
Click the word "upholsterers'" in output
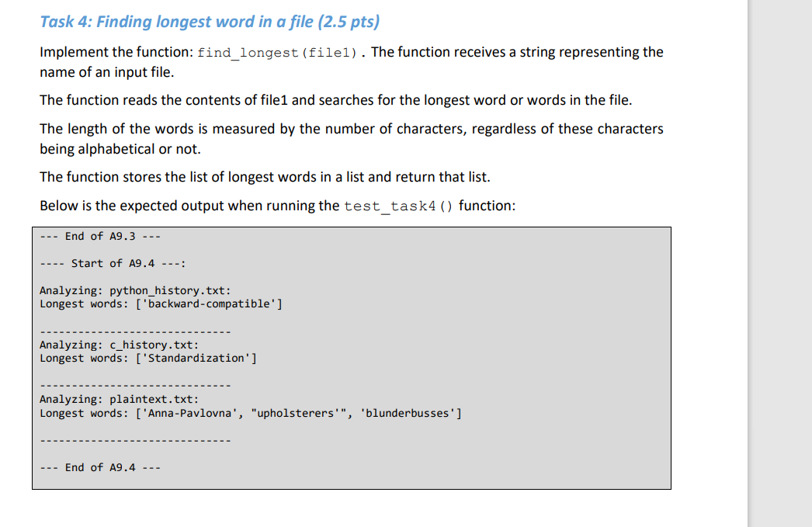tap(299, 413)
